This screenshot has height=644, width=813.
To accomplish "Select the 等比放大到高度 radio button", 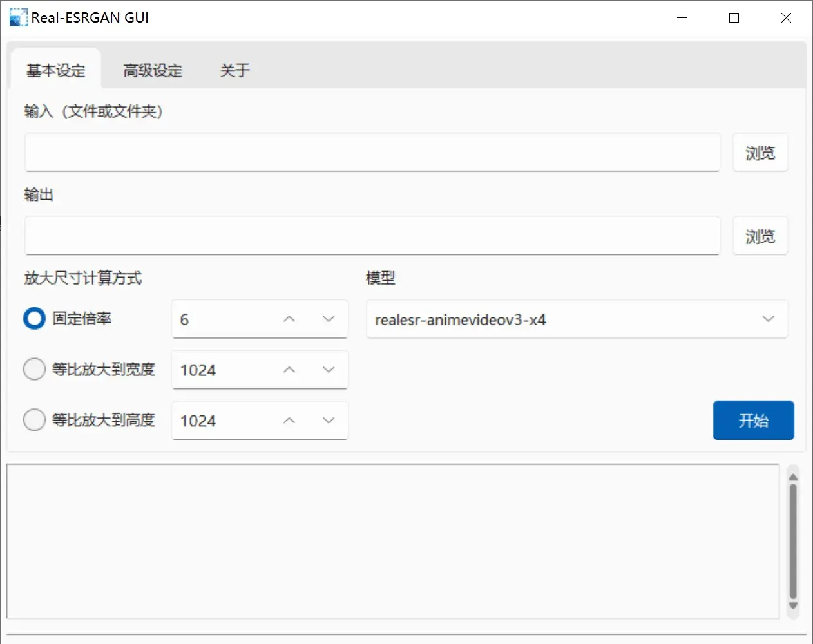I will (34, 420).
